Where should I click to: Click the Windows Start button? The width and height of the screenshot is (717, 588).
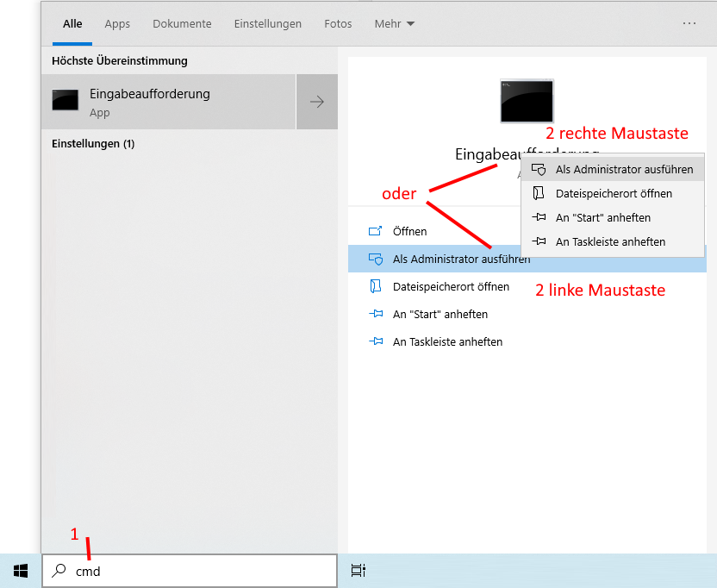21,571
